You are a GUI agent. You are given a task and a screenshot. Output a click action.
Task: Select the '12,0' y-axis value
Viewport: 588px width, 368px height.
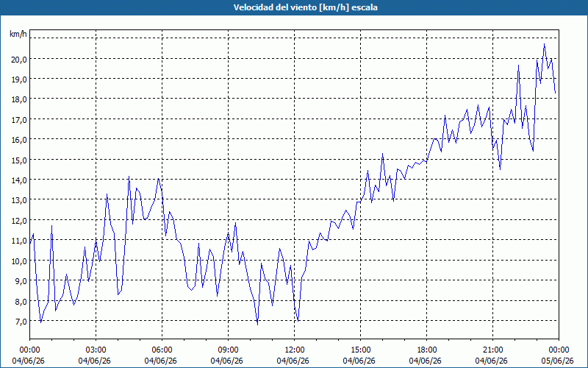click(x=19, y=220)
